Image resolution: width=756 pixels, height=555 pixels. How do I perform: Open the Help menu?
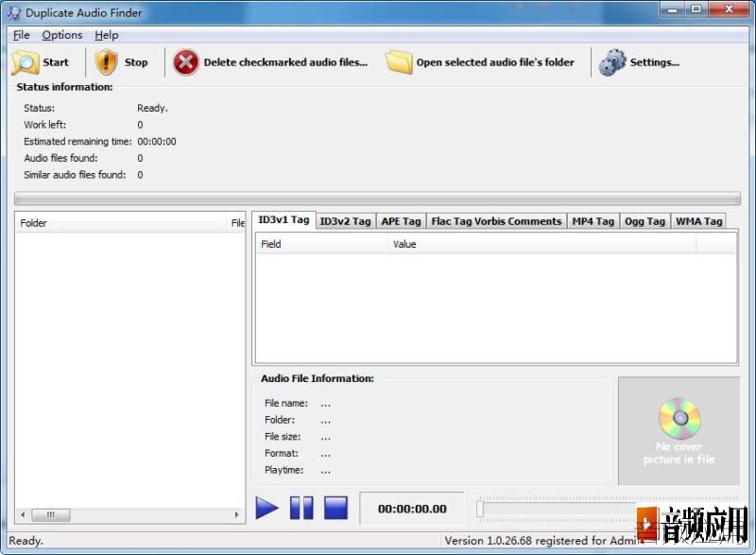click(107, 35)
